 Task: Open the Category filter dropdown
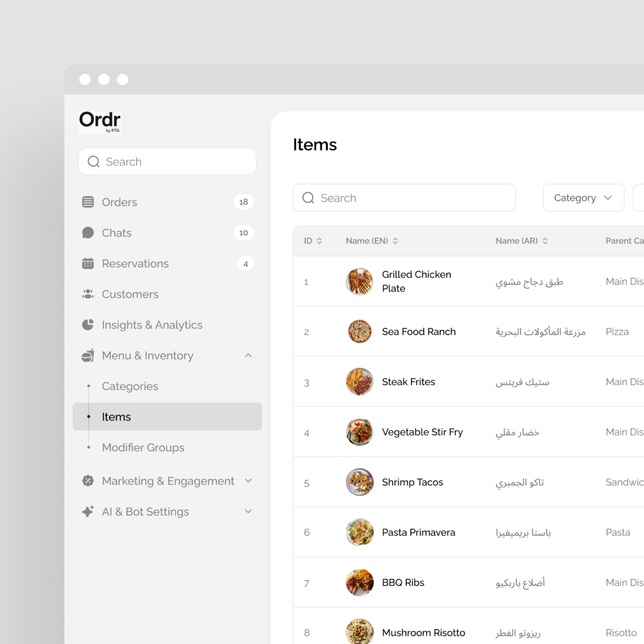point(583,198)
